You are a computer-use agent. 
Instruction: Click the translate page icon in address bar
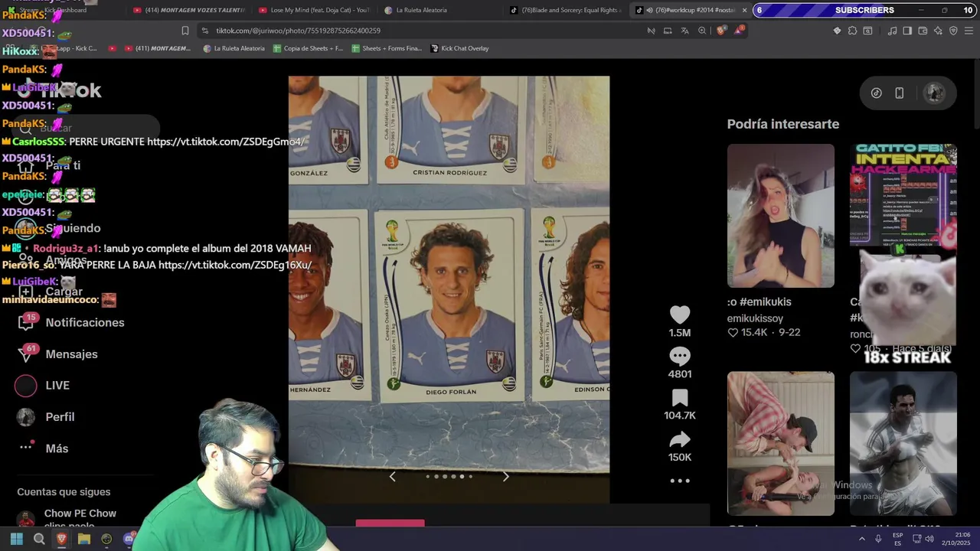point(684,31)
